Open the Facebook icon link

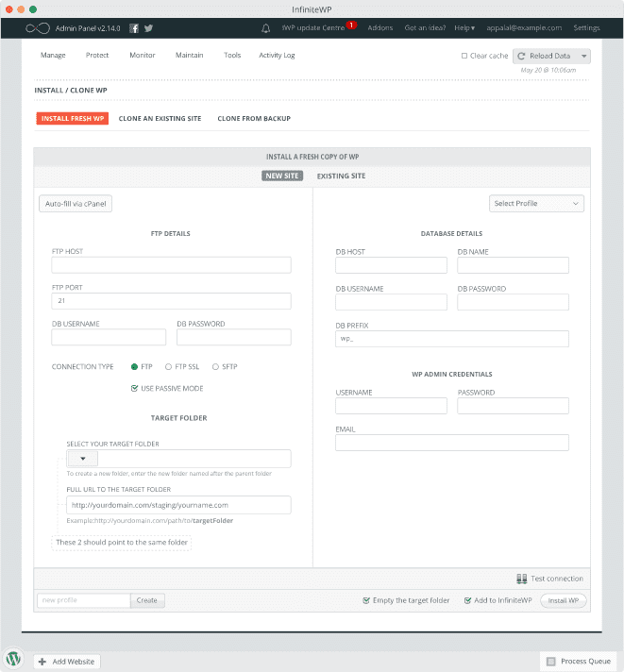[x=134, y=28]
